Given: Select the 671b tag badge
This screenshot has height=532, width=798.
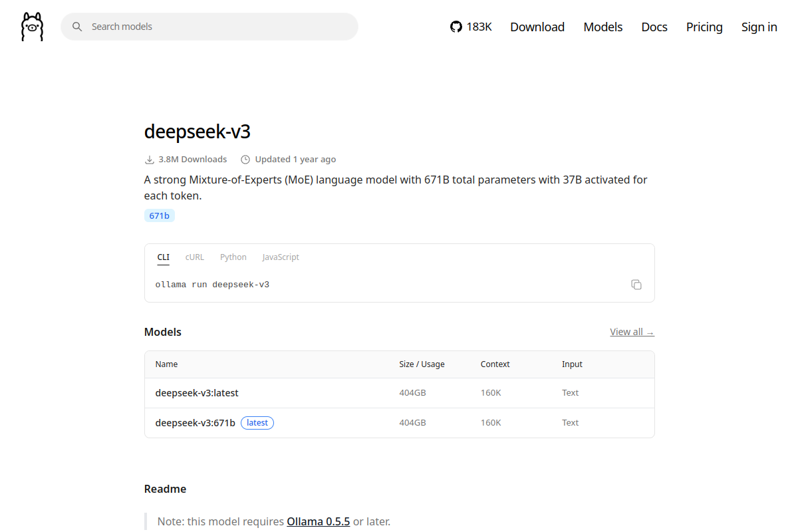Looking at the screenshot, I should (160, 215).
